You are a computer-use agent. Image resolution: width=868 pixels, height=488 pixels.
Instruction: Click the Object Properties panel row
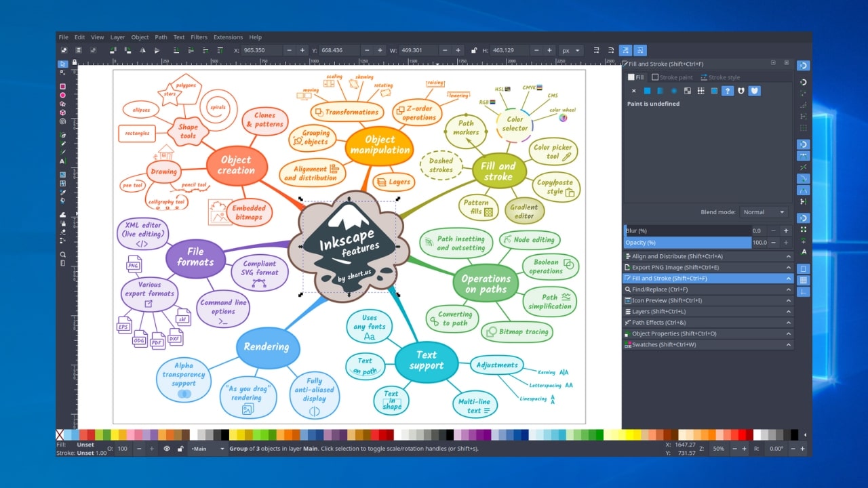click(x=707, y=333)
